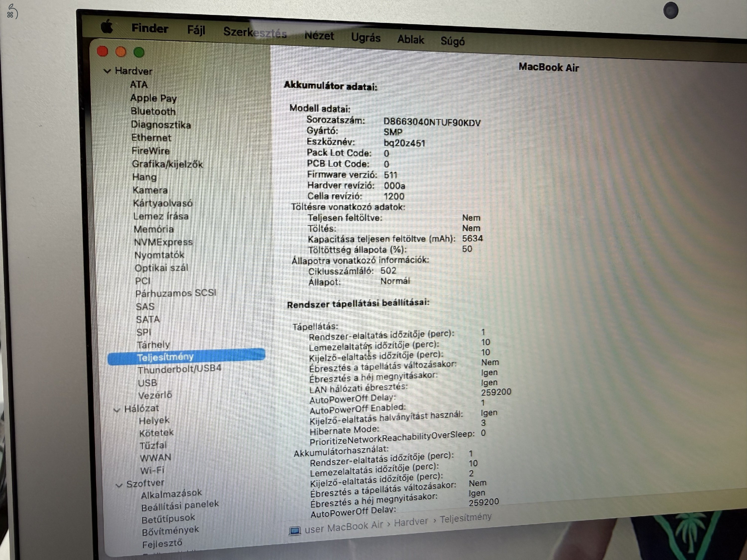The height and width of the screenshot is (560, 747).
Task: Select SAS in the sidebar
Action: [145, 306]
